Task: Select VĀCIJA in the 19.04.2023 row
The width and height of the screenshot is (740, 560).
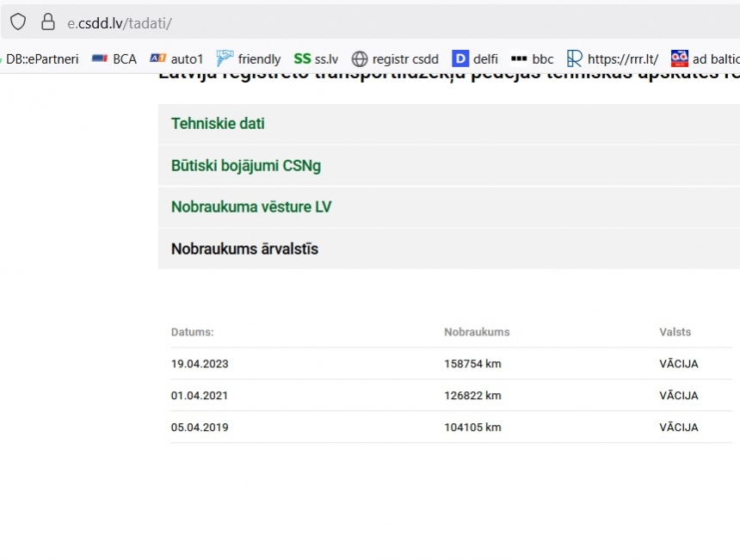Action: (x=679, y=364)
